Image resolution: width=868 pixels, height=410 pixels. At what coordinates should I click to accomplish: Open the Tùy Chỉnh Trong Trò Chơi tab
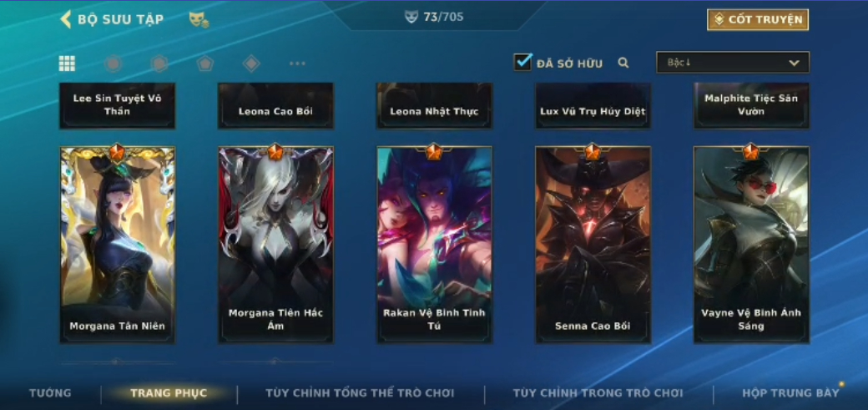(x=598, y=392)
